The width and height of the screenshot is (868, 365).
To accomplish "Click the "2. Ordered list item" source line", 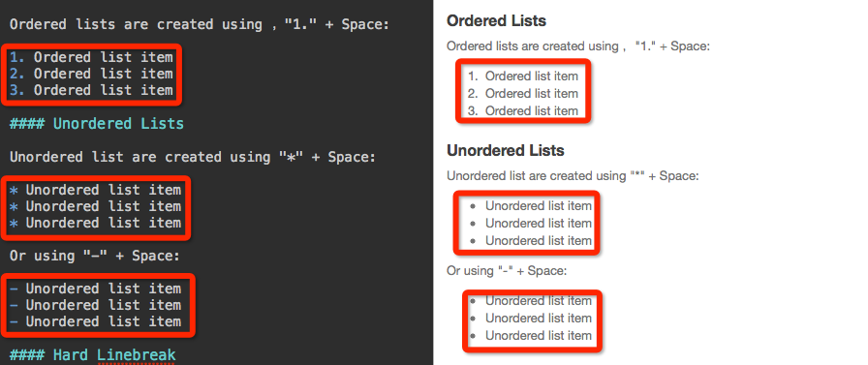I will tap(91, 74).
